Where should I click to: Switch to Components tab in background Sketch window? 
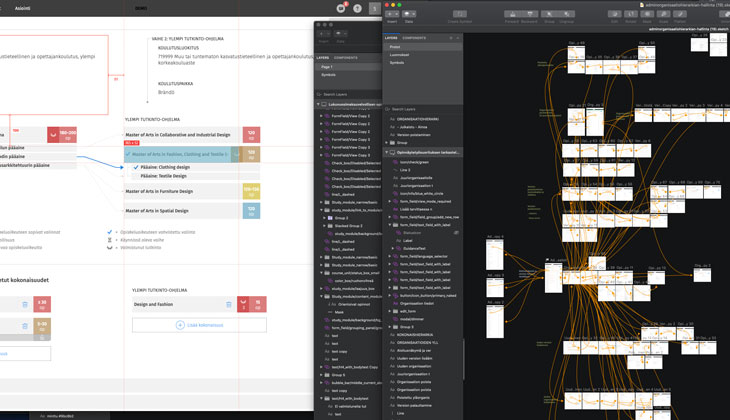click(x=346, y=58)
